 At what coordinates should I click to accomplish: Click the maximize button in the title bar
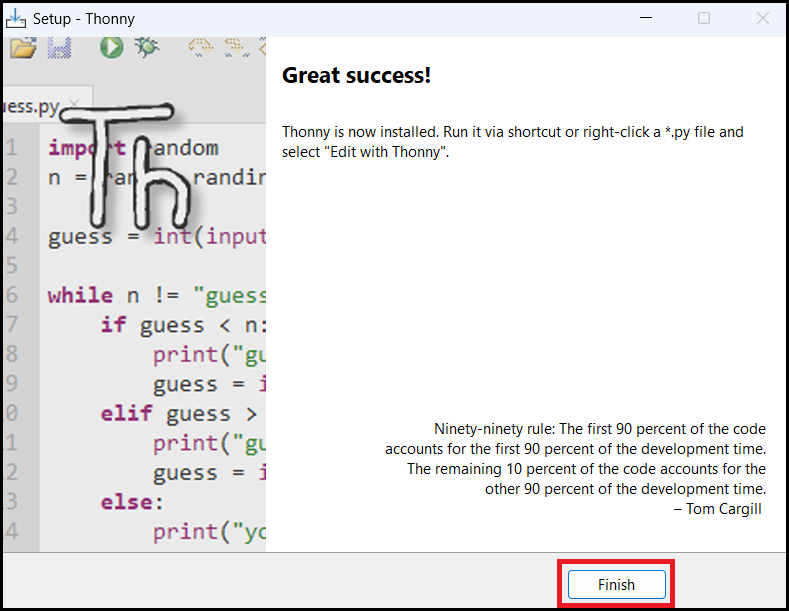tap(704, 19)
